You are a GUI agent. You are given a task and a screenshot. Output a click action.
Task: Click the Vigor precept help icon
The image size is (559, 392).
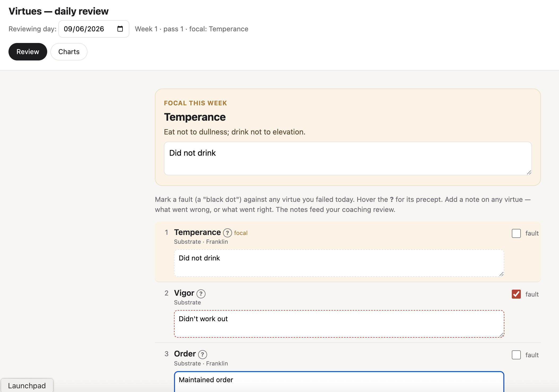(201, 294)
